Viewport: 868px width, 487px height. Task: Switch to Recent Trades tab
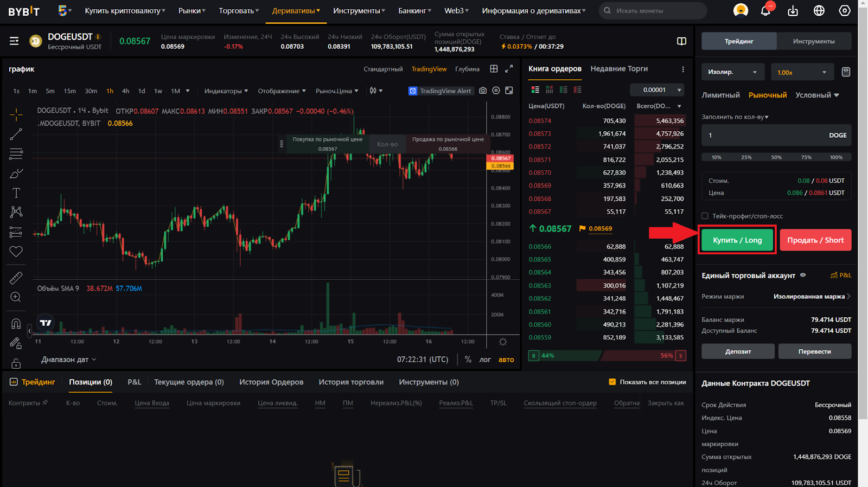point(619,69)
